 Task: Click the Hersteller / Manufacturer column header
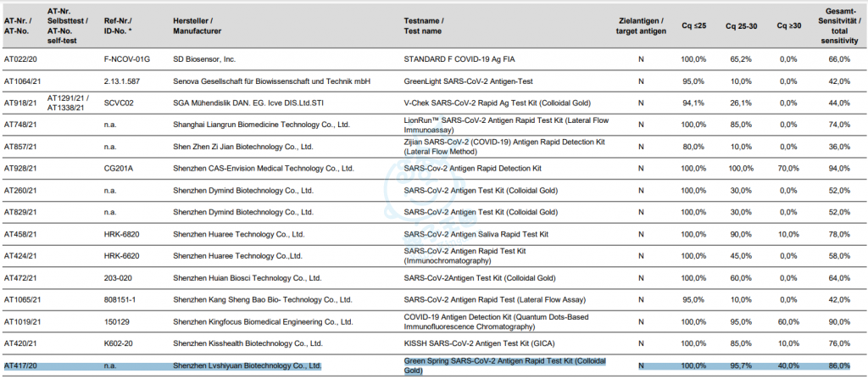[198, 25]
